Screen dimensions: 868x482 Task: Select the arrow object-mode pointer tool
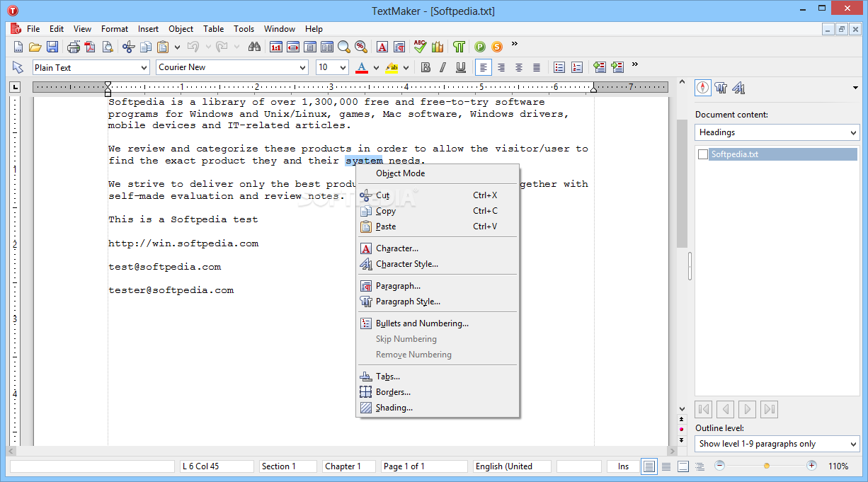[18, 67]
